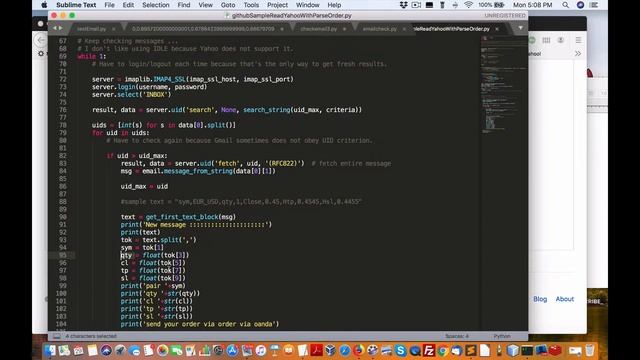This screenshot has height=360, width=640.
Task: Open the Blog link in browser
Action: click(x=540, y=299)
